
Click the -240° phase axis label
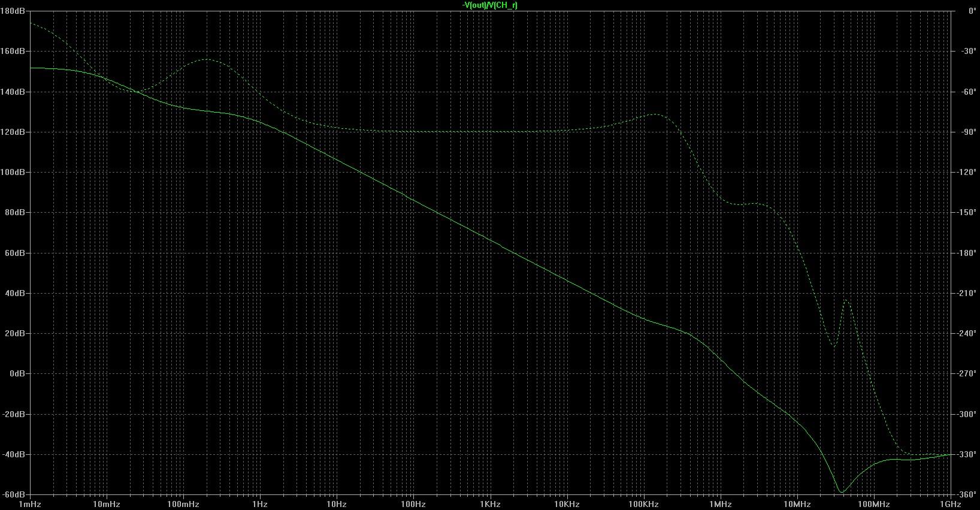pyautogui.click(x=966, y=333)
